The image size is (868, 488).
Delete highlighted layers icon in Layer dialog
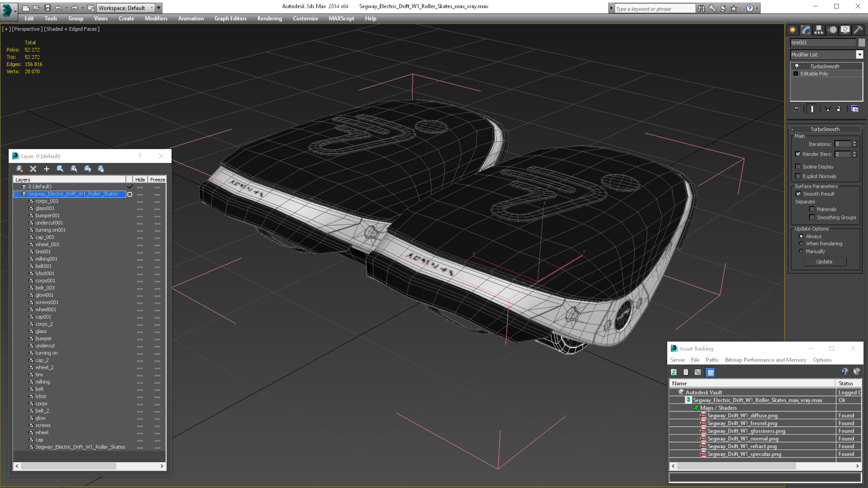click(33, 169)
